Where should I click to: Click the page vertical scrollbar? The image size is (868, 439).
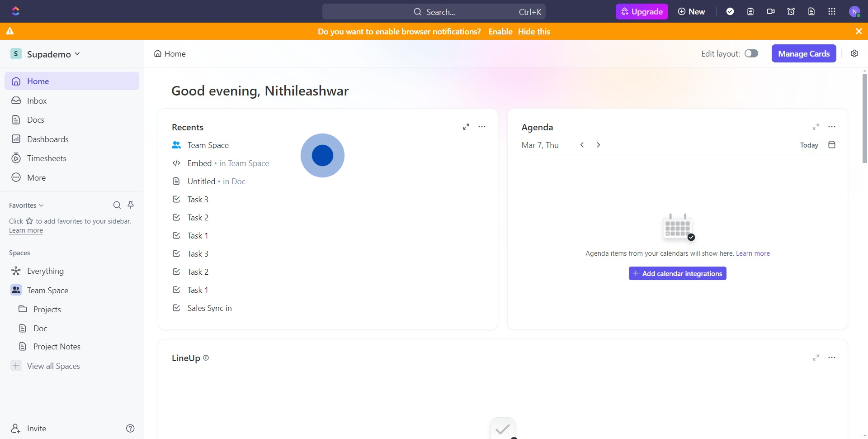click(x=864, y=118)
